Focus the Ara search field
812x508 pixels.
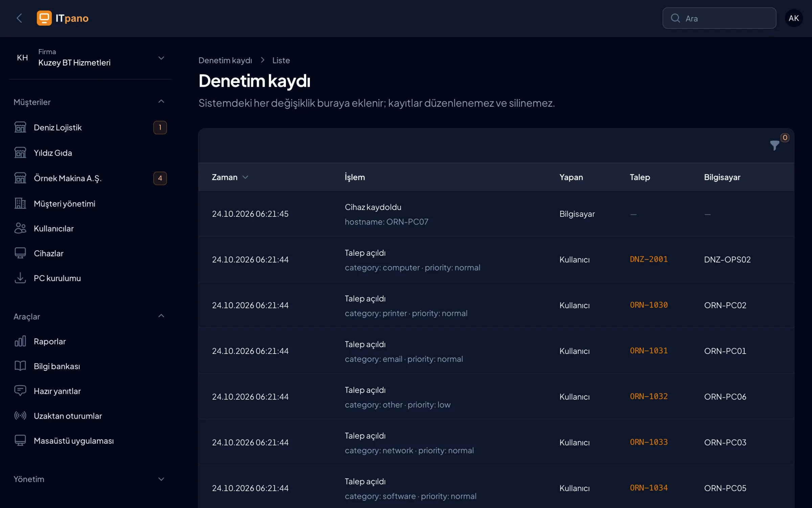point(719,18)
